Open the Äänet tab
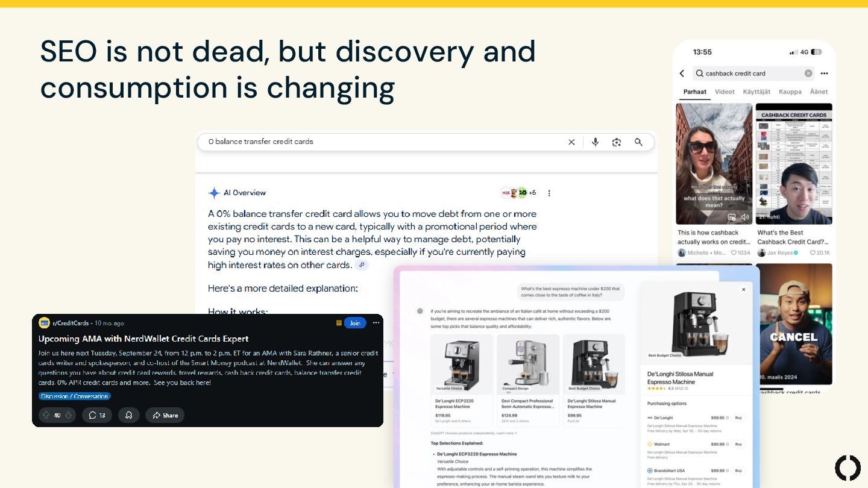This screenshot has width=868, height=488. (x=819, y=92)
